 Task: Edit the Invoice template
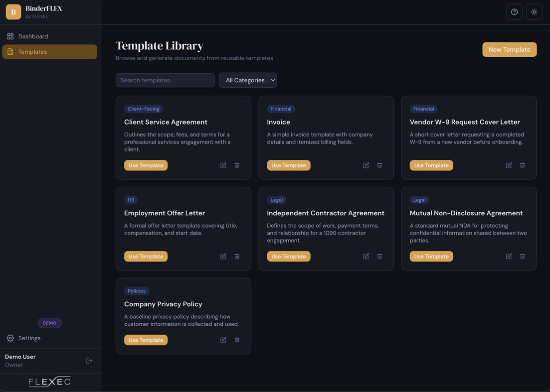(366, 165)
